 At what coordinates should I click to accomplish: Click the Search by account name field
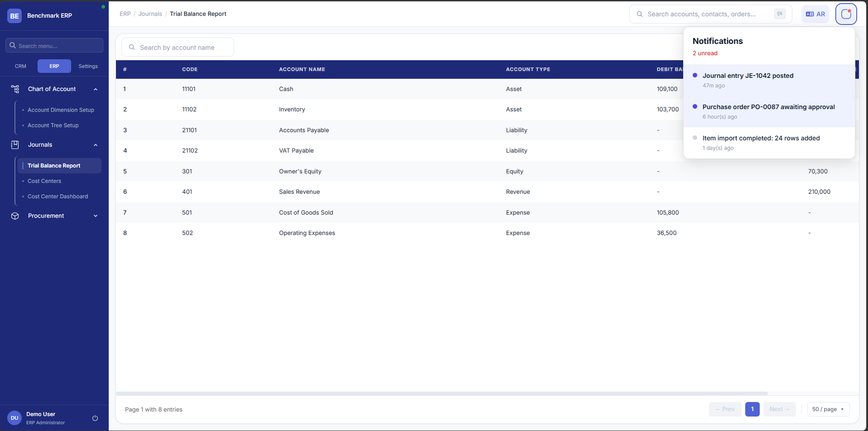(x=178, y=47)
